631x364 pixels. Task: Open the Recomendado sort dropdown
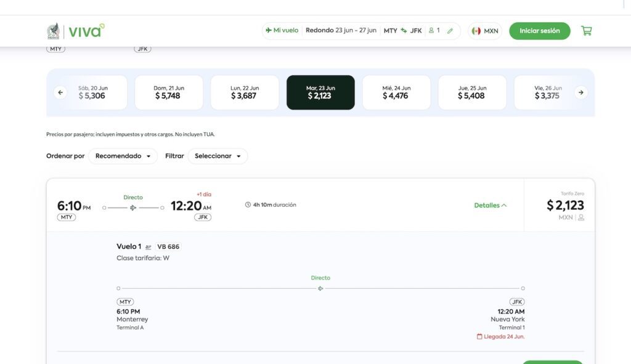[123, 156]
